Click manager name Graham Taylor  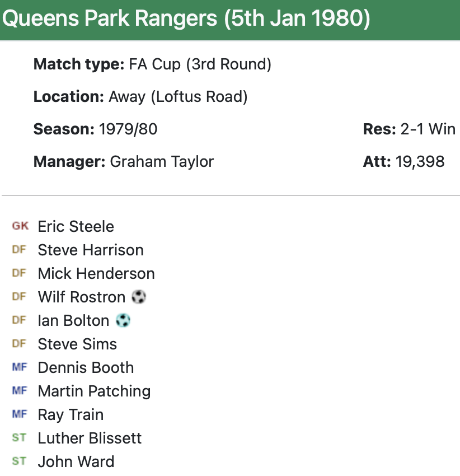[162, 162]
